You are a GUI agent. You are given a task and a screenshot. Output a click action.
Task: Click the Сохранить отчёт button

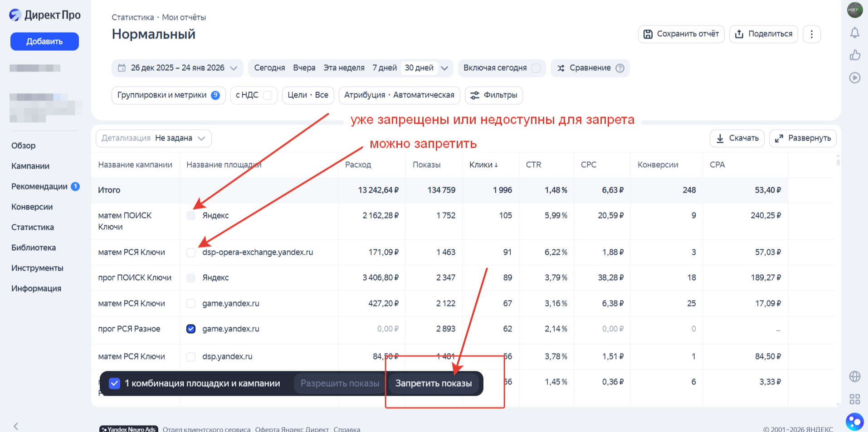[x=681, y=34]
